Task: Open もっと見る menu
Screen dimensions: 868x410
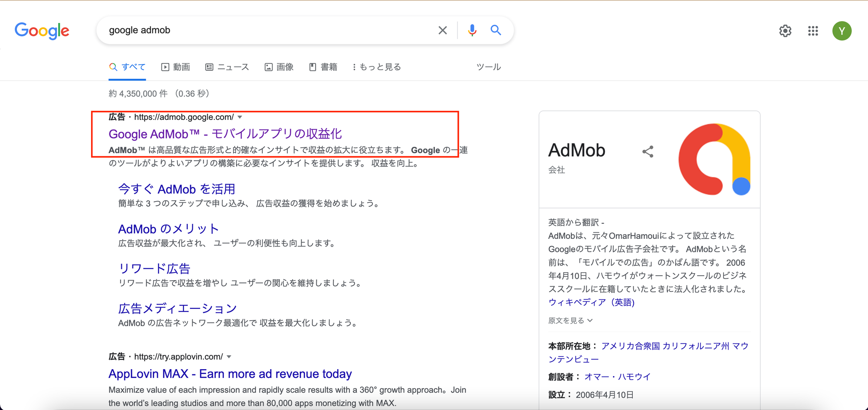Action: pyautogui.click(x=377, y=67)
